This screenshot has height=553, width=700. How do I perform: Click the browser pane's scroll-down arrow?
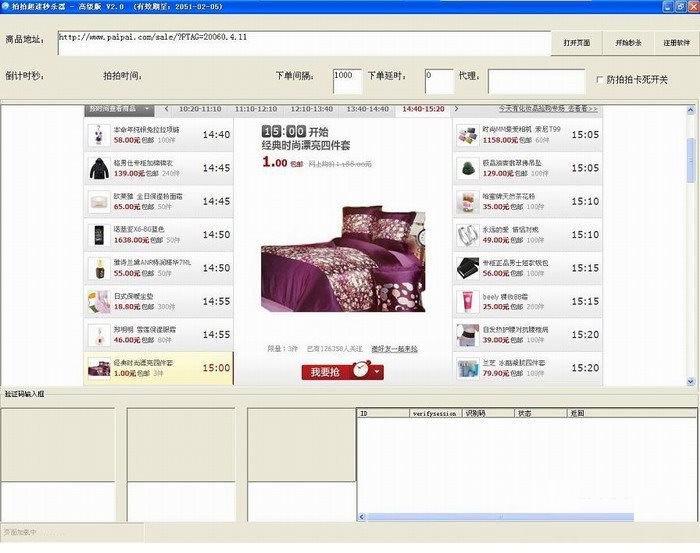(691, 382)
